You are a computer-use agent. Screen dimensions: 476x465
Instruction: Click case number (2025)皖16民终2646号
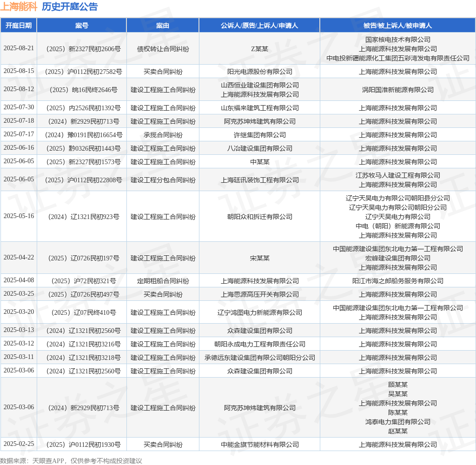82,90
